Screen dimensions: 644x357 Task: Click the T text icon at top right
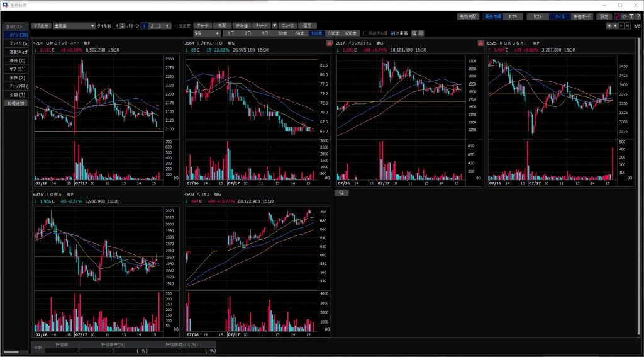point(630,16)
